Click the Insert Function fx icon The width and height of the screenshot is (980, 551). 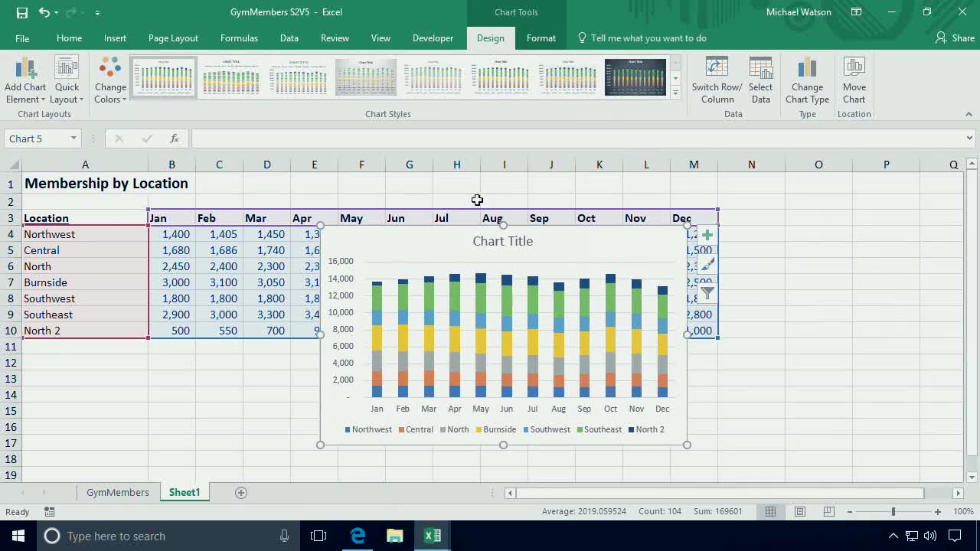[174, 139]
